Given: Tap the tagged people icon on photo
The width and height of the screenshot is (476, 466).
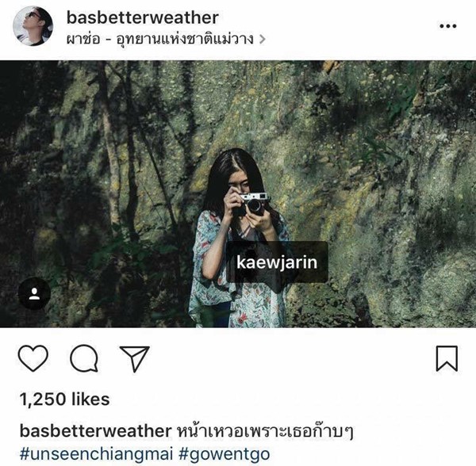Looking at the screenshot, I should [34, 293].
